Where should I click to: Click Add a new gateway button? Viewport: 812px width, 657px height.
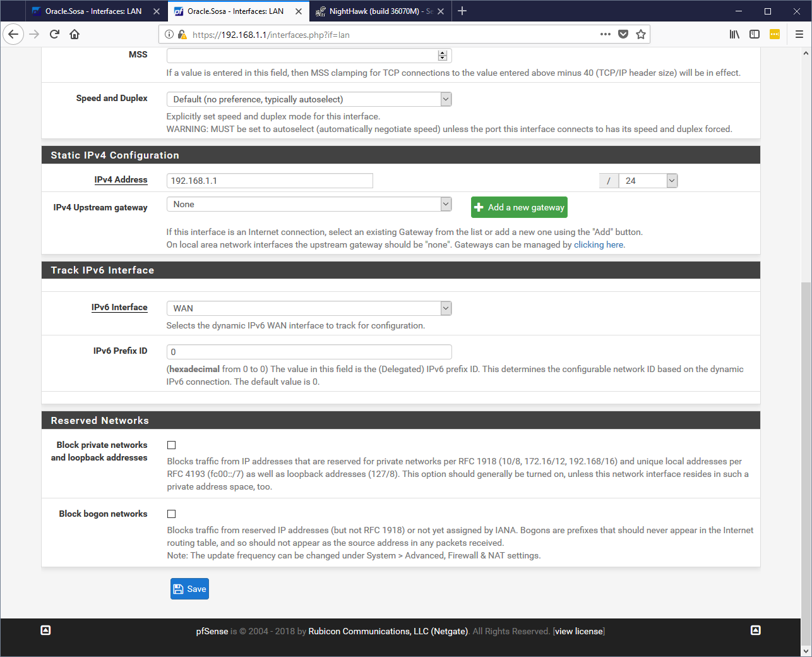[519, 207]
